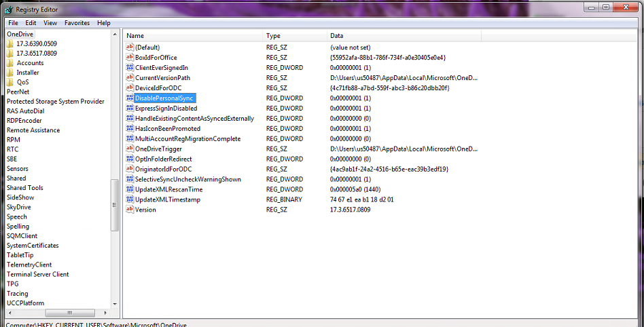Click the OptInFolderRedirect DWORD icon
The width and height of the screenshot is (644, 327).
tap(130, 159)
